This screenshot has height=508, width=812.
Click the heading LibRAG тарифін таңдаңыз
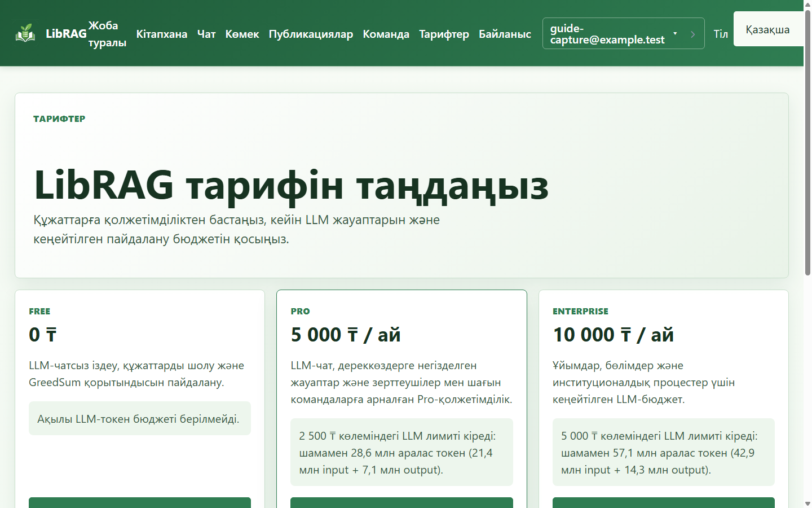pyautogui.click(x=291, y=185)
